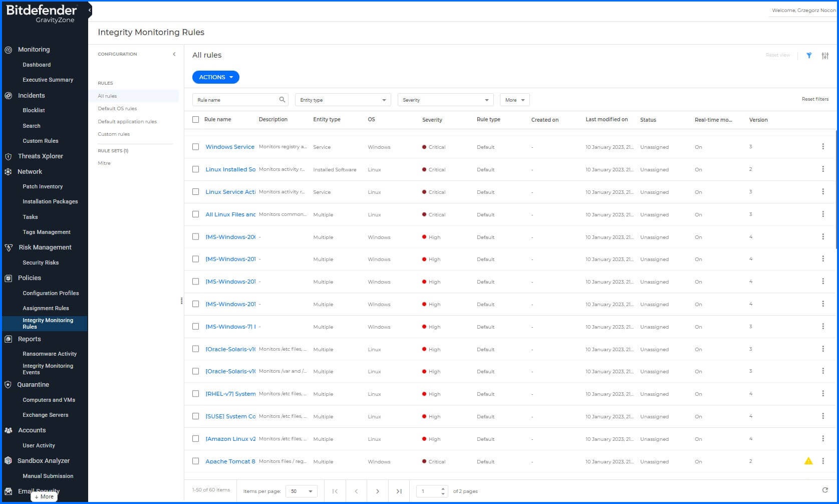Click the Policies section icon

tap(8, 278)
